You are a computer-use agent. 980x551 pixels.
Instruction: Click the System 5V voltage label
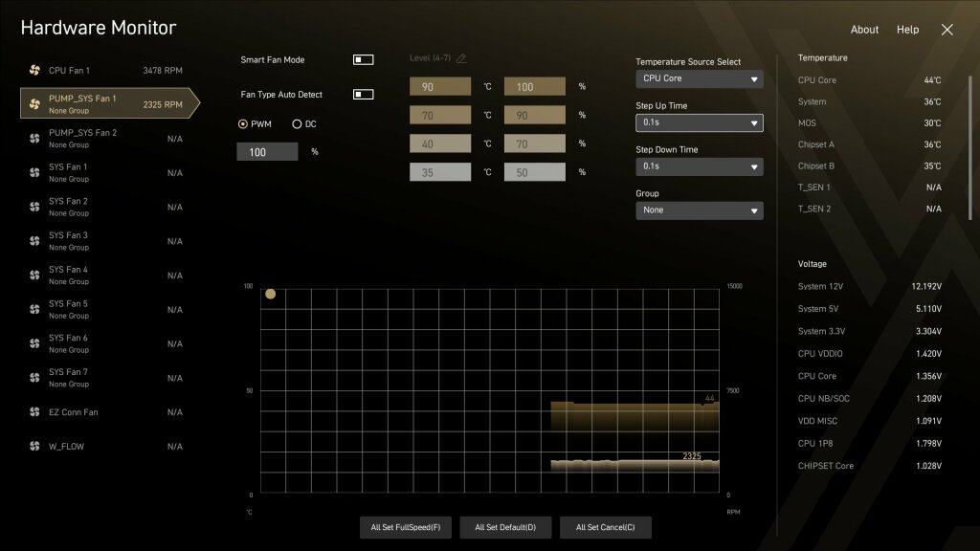(x=818, y=309)
